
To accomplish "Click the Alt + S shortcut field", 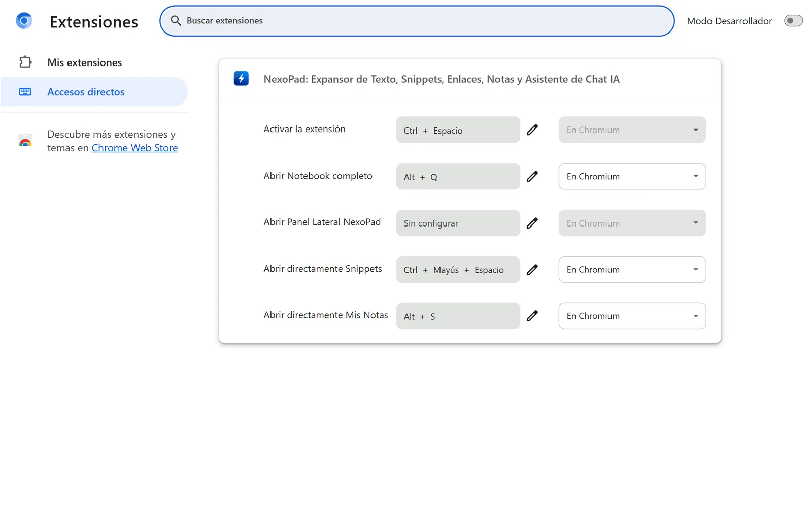I will coord(458,316).
